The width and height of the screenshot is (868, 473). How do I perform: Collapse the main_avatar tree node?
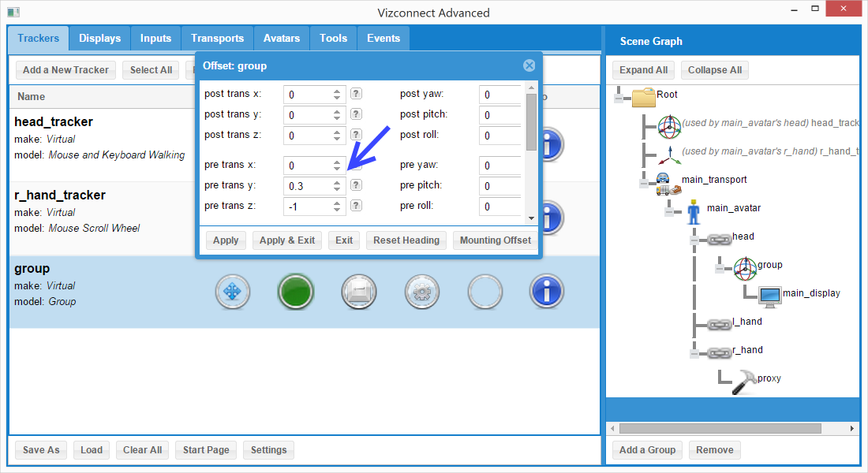[x=672, y=211]
